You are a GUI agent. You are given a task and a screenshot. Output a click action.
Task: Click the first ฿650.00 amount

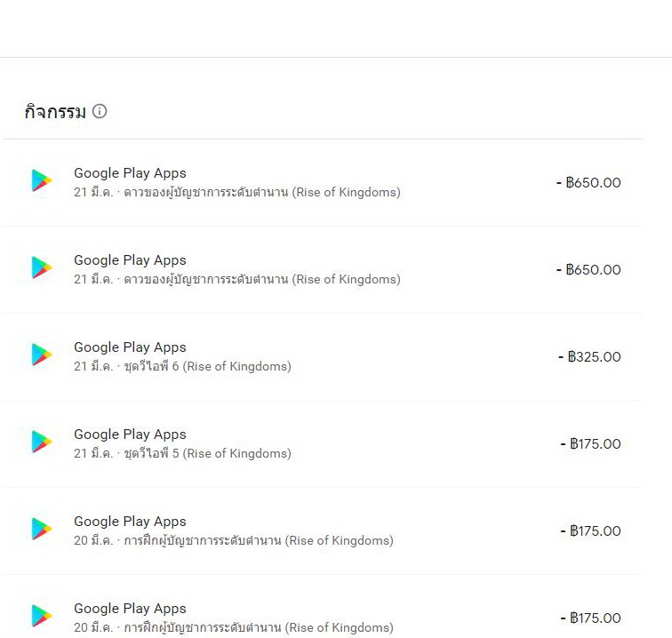588,183
